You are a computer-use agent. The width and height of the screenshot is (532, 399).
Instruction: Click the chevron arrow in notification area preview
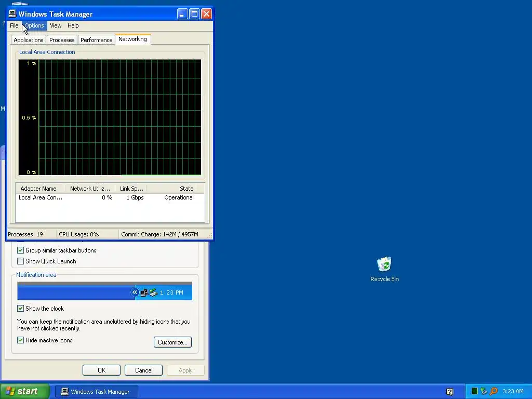(135, 292)
